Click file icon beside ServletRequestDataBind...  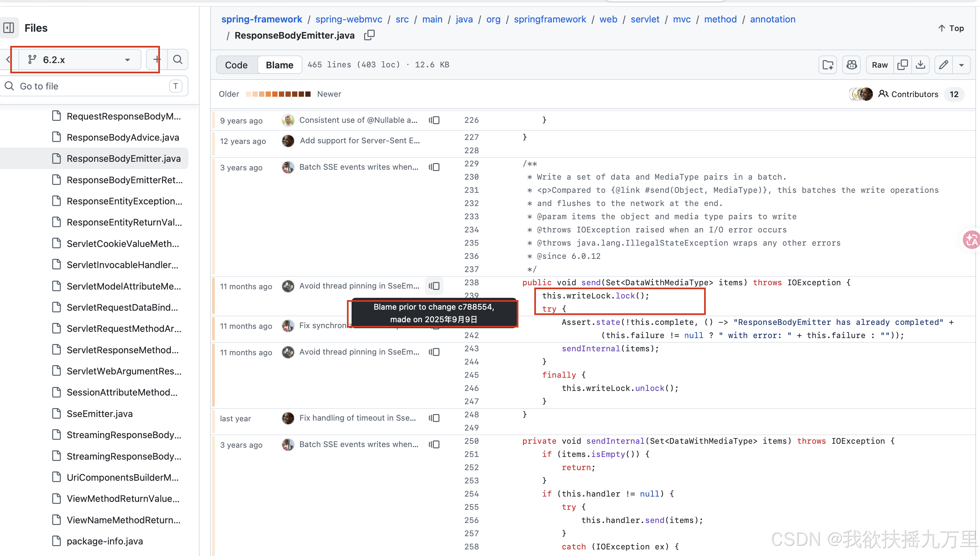pyautogui.click(x=57, y=307)
